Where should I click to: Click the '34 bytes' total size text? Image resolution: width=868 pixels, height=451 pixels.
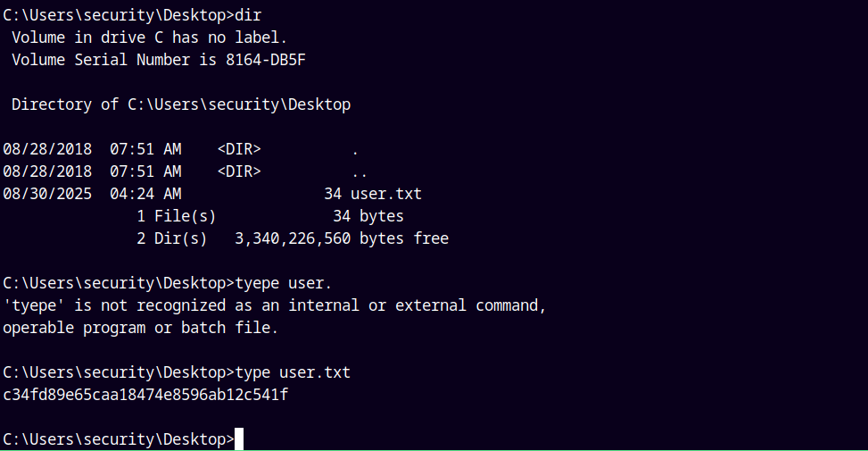point(368,216)
